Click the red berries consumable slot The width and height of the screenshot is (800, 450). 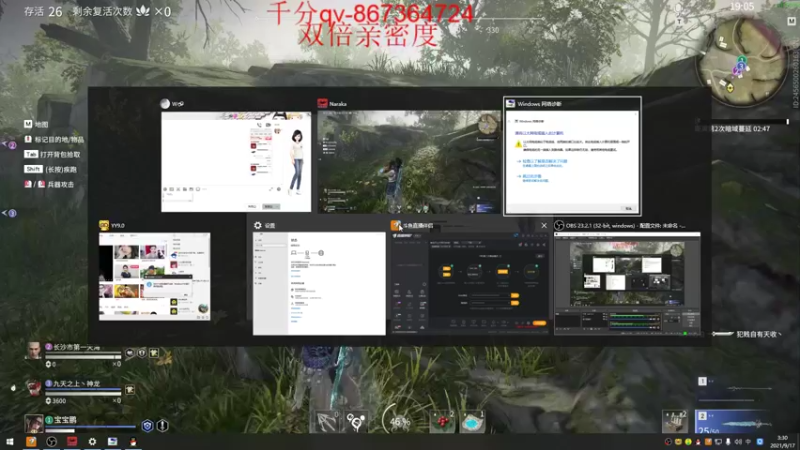(x=442, y=421)
